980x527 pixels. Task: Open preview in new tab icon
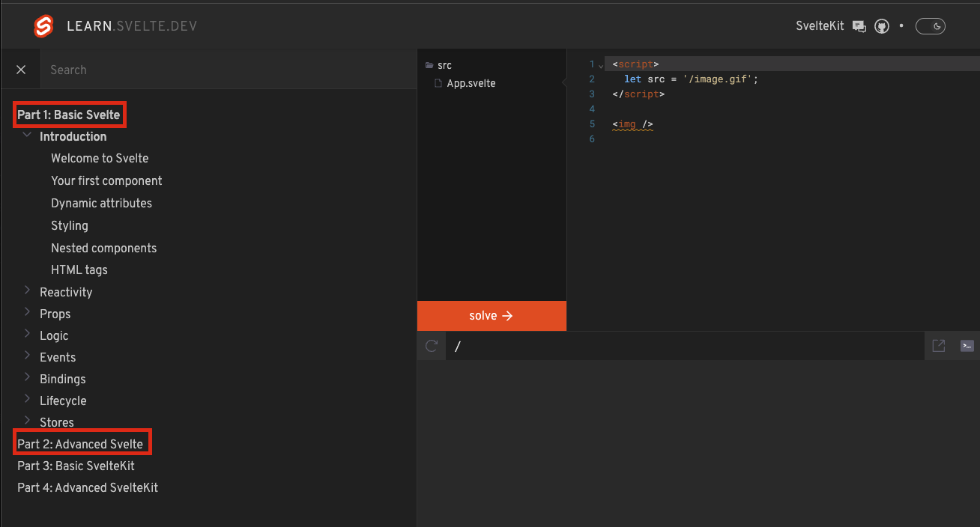[x=938, y=346]
